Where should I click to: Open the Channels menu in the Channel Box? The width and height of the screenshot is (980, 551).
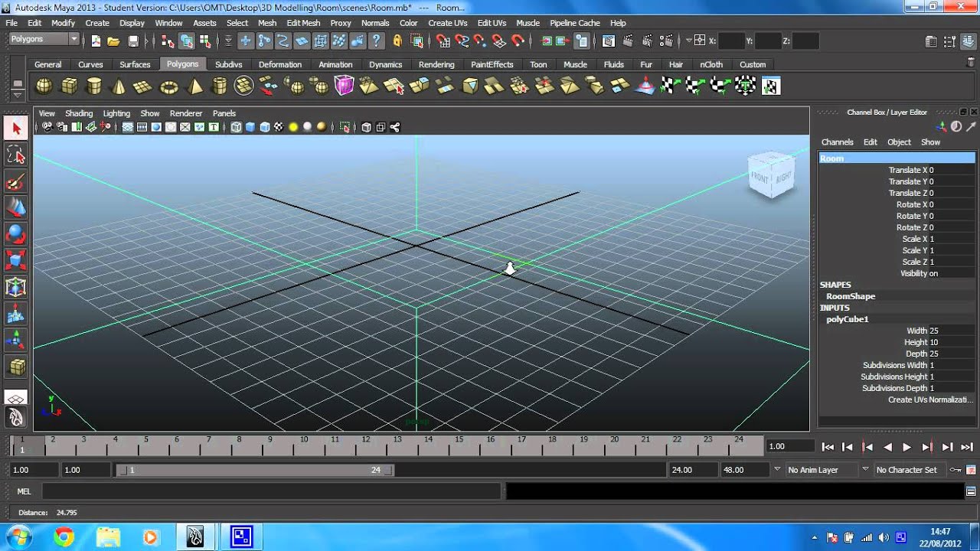pos(837,142)
